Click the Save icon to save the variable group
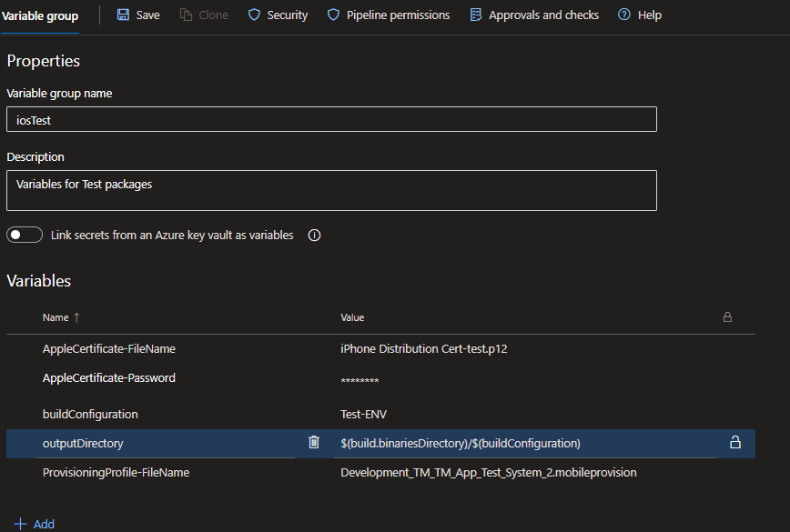 [123, 15]
